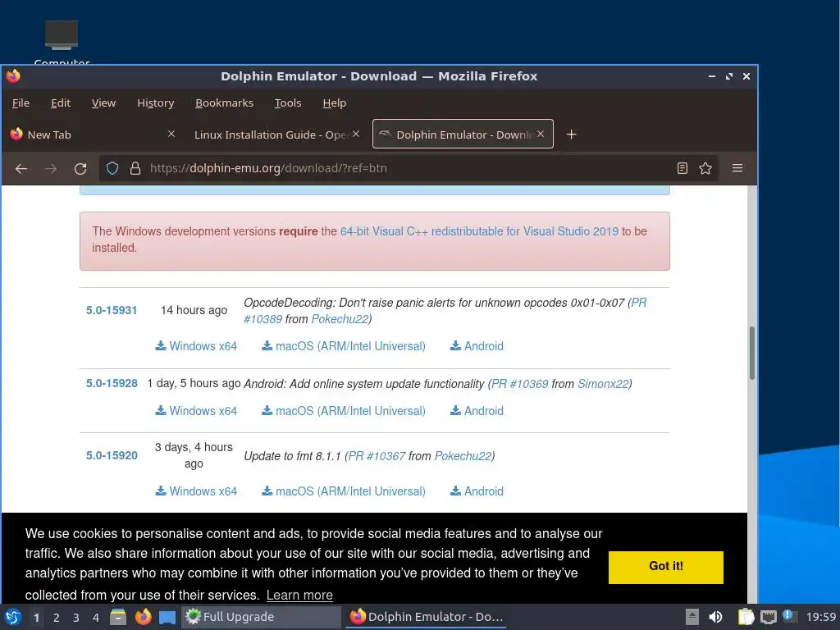Screen dimensions: 840x630
Task: Open the Tools menu
Action: (288, 103)
